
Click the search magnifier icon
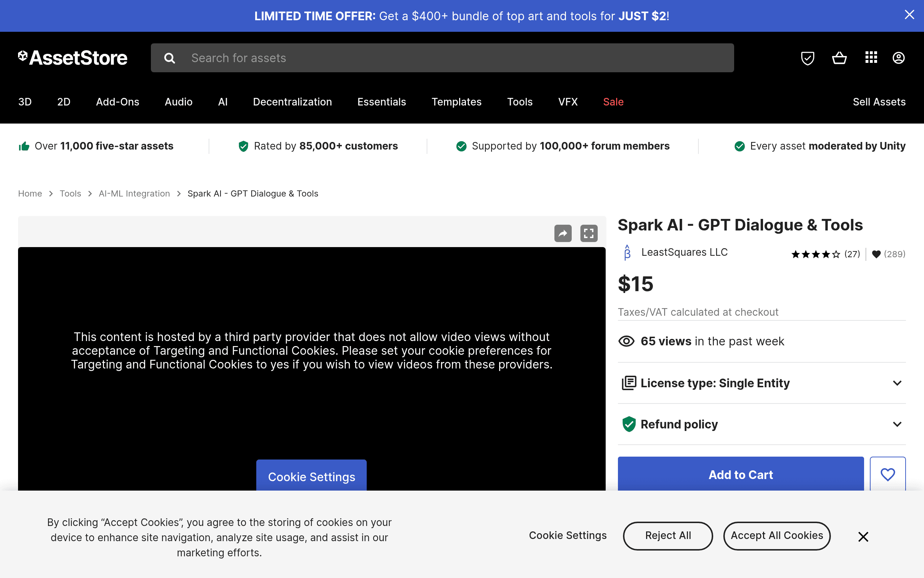click(x=170, y=58)
